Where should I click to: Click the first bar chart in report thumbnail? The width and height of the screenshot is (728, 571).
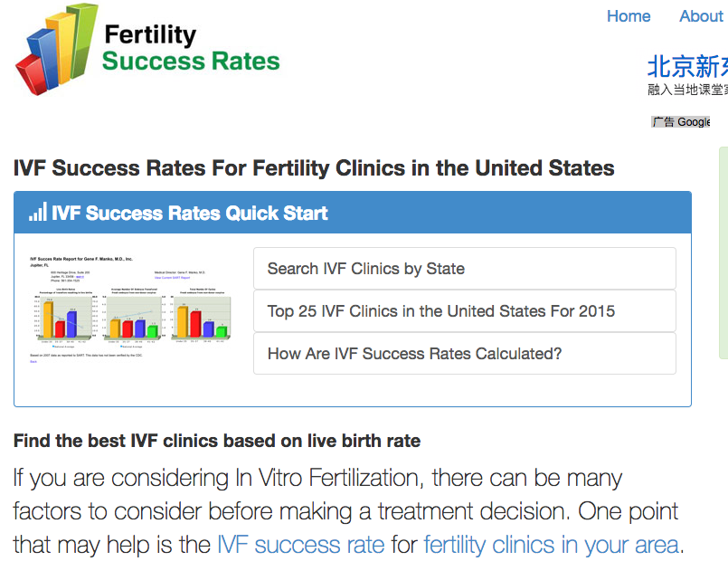[64, 316]
